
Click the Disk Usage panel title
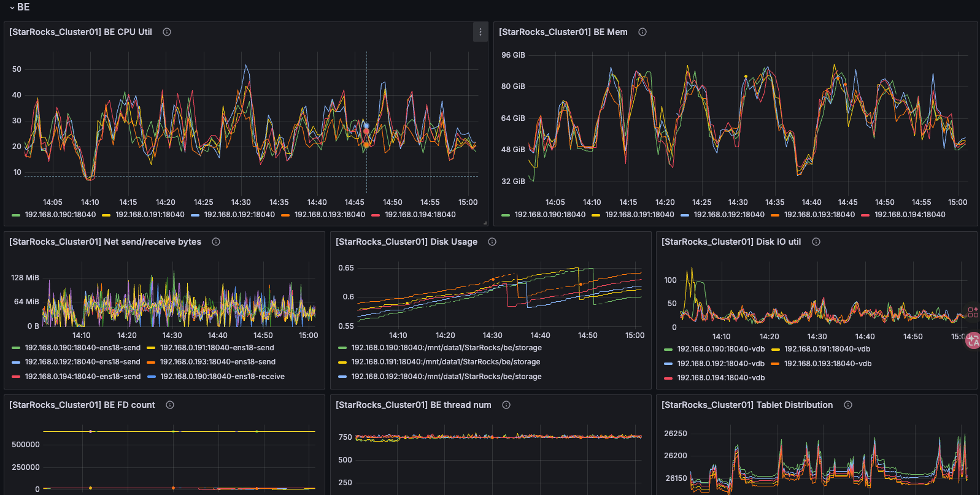[x=406, y=242]
